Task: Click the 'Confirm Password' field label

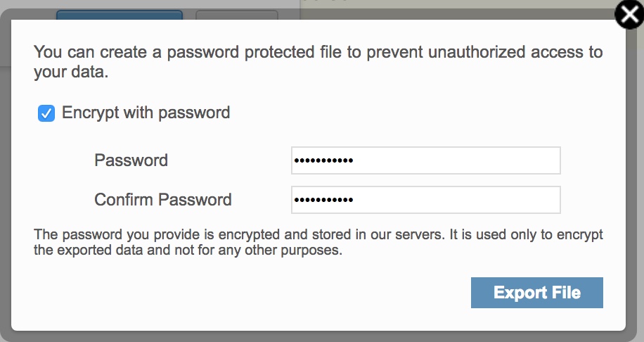Action: coord(163,200)
